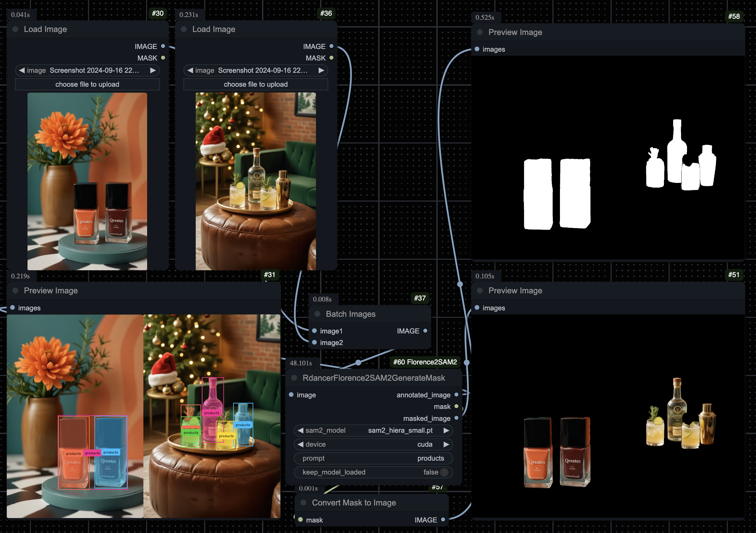Click image1 input socket on Batch Images
The height and width of the screenshot is (533, 756).
[314, 331]
